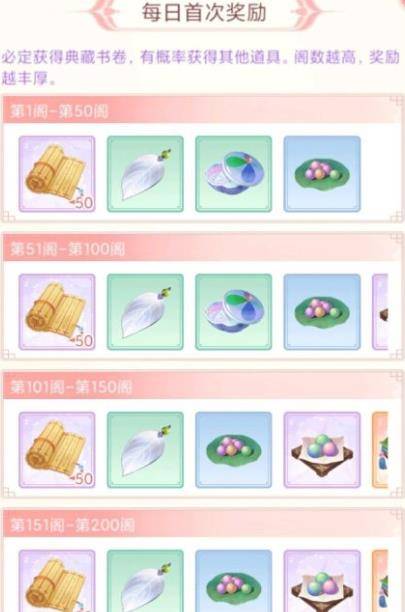Select the colorful rice balls tray in 第101阁-第150阁 row
The width and height of the screenshot is (405, 612).
[322, 450]
